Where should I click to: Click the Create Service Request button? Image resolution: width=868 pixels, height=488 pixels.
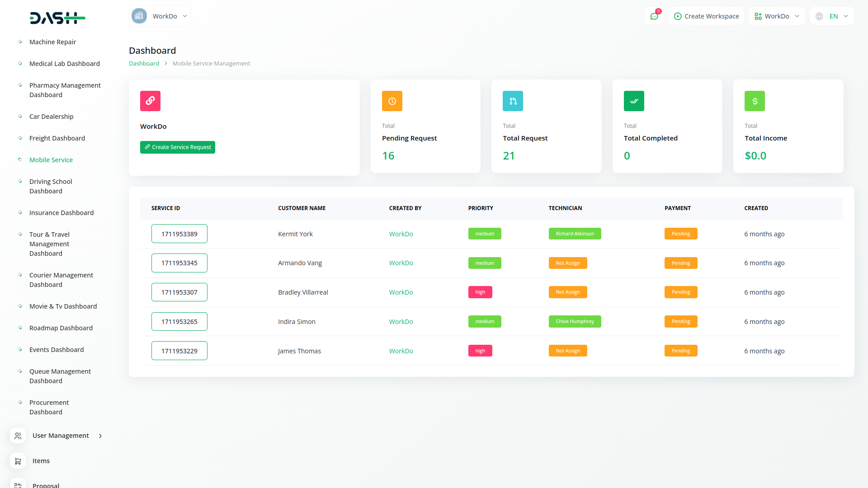178,147
